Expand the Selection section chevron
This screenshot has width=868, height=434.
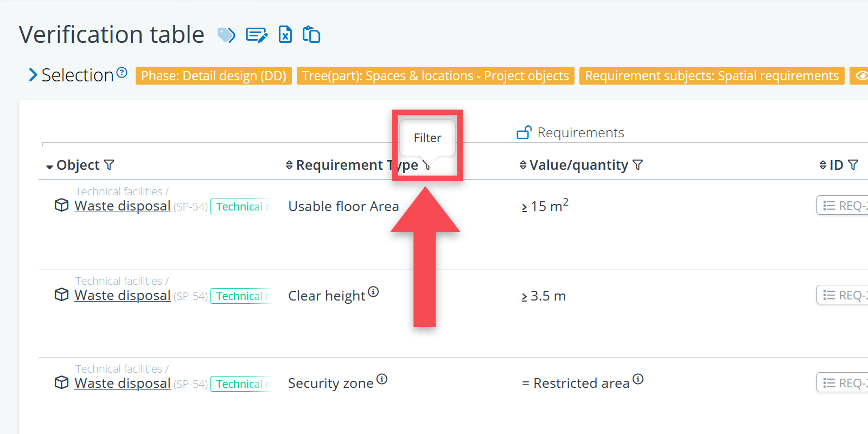click(x=33, y=75)
